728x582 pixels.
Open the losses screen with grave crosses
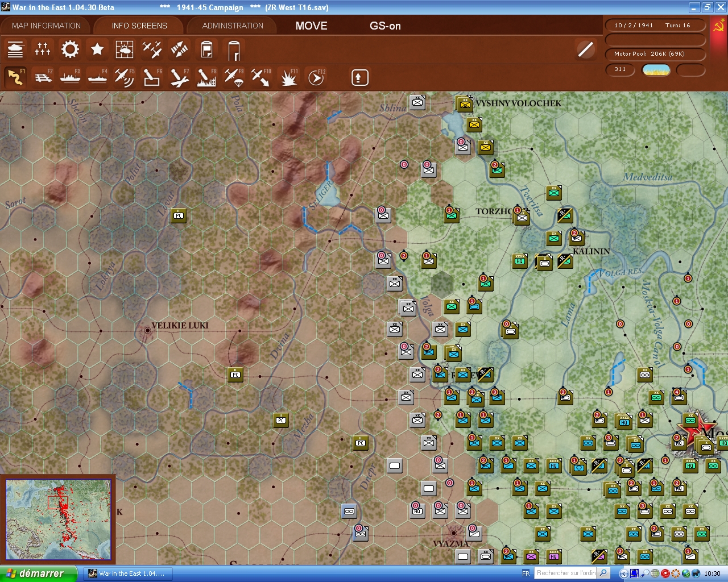[x=43, y=49]
